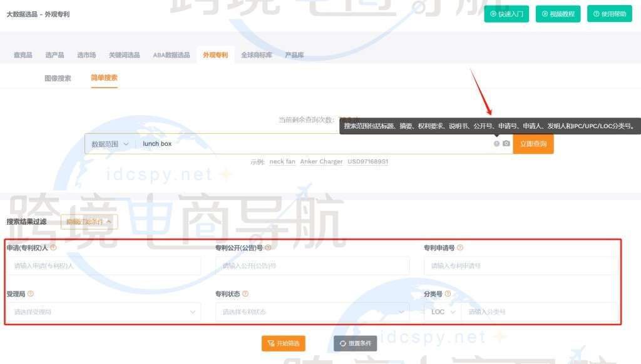The image size is (641, 364).
Task: Open the 数据范围 dropdown in search bar
Action: click(110, 143)
